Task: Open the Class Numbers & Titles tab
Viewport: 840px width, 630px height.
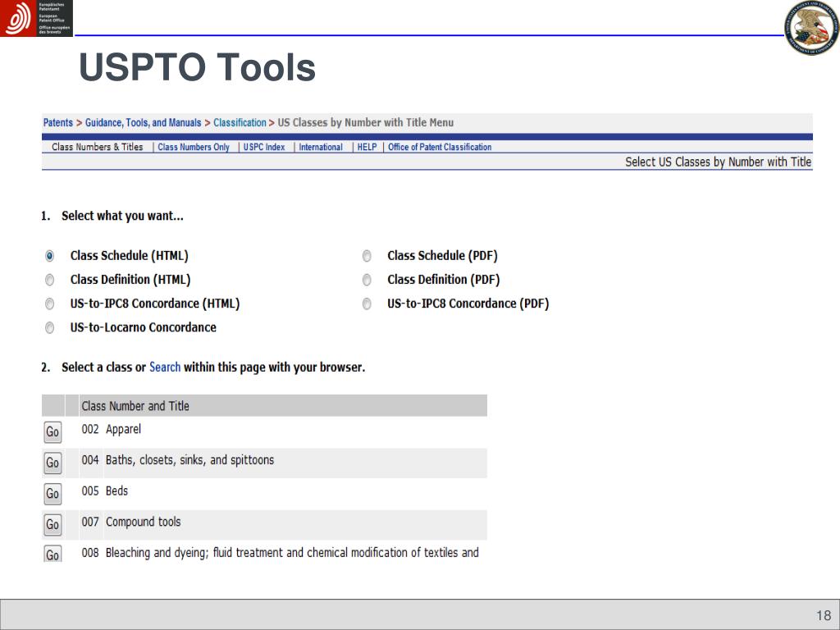Action: (98, 147)
